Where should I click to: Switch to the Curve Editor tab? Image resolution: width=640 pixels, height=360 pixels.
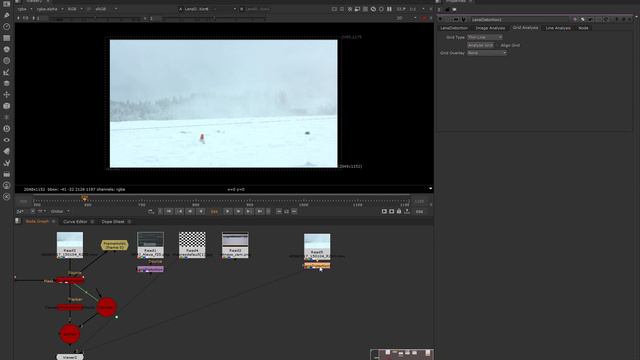coord(75,222)
